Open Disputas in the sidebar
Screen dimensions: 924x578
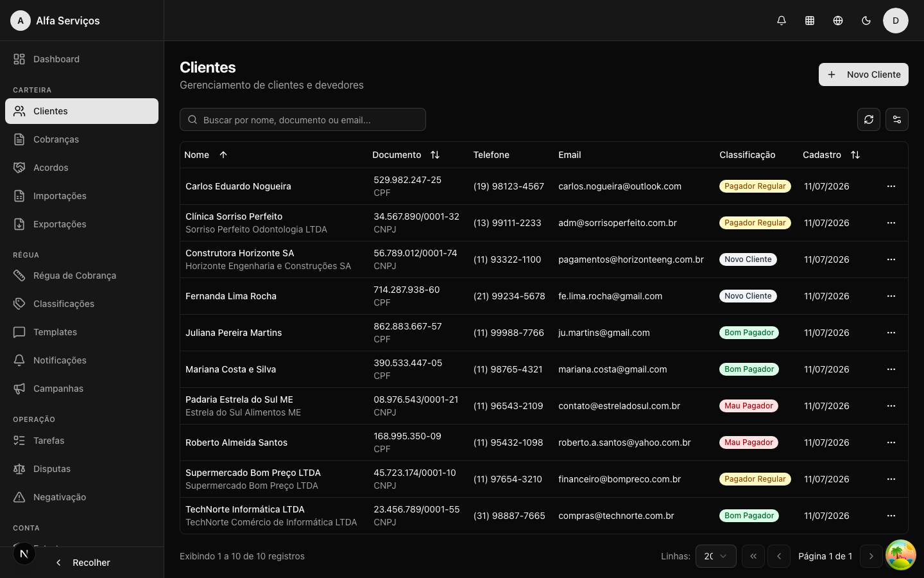(x=82, y=469)
